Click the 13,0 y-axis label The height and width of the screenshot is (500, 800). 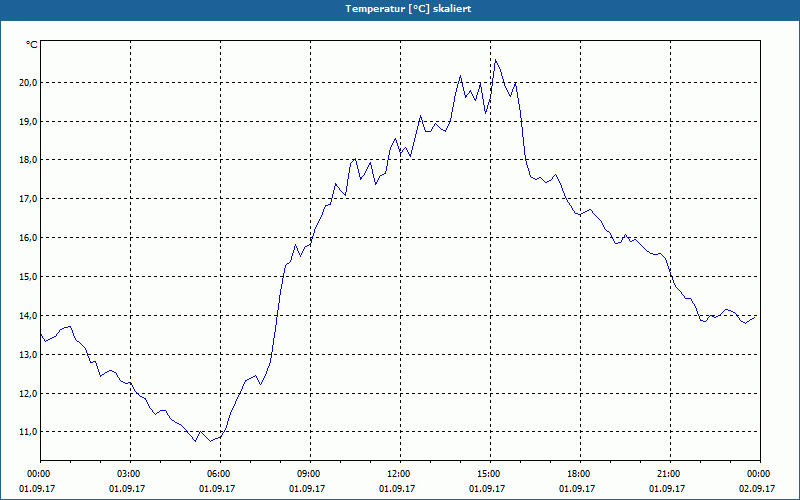point(29,354)
